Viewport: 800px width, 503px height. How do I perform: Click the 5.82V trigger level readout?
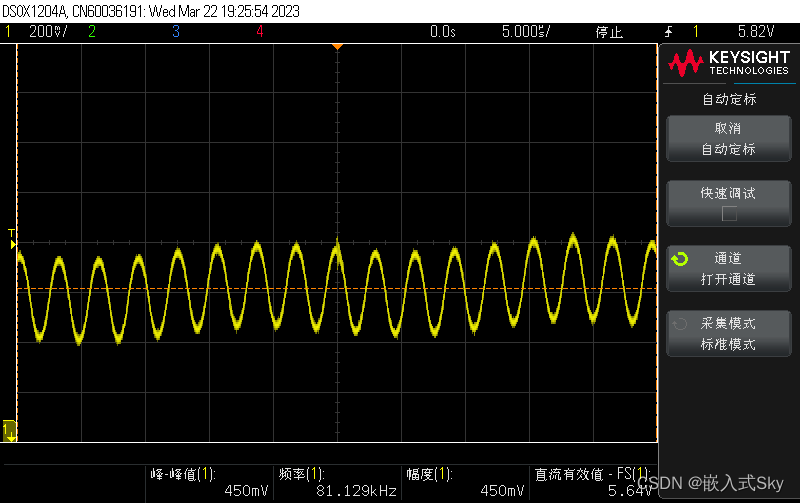(x=756, y=32)
